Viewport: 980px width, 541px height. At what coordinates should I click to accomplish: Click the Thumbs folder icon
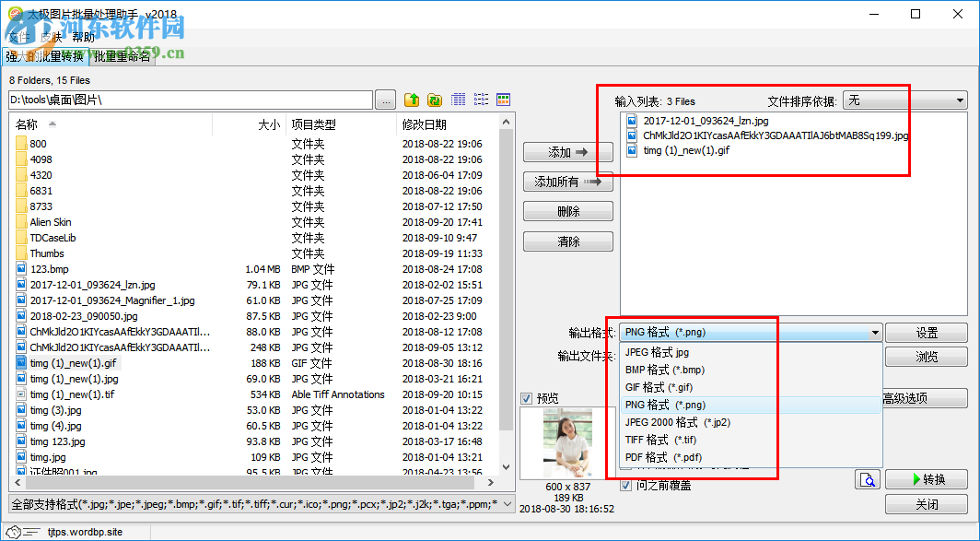(21, 253)
